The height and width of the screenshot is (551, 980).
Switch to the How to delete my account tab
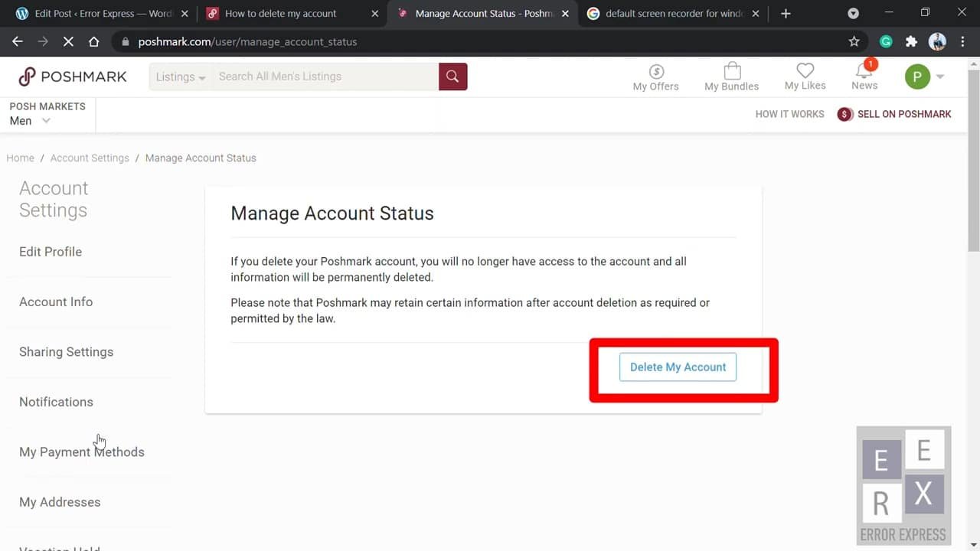[283, 13]
